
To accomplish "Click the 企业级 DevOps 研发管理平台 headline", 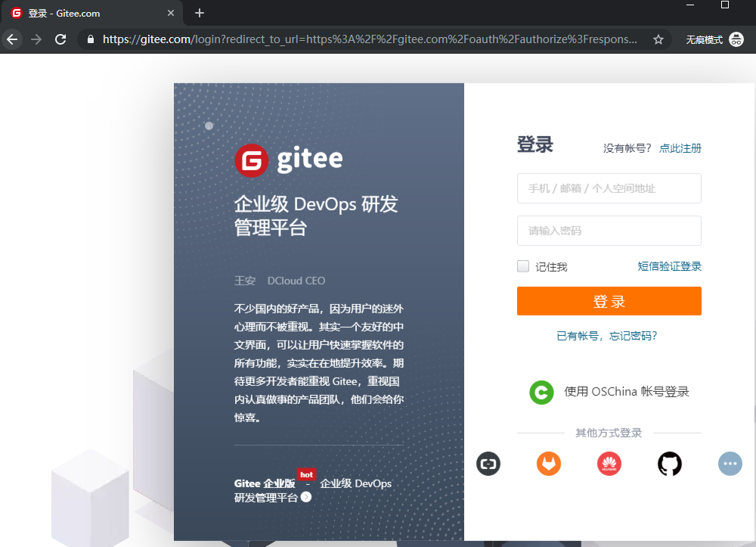I will 316,216.
